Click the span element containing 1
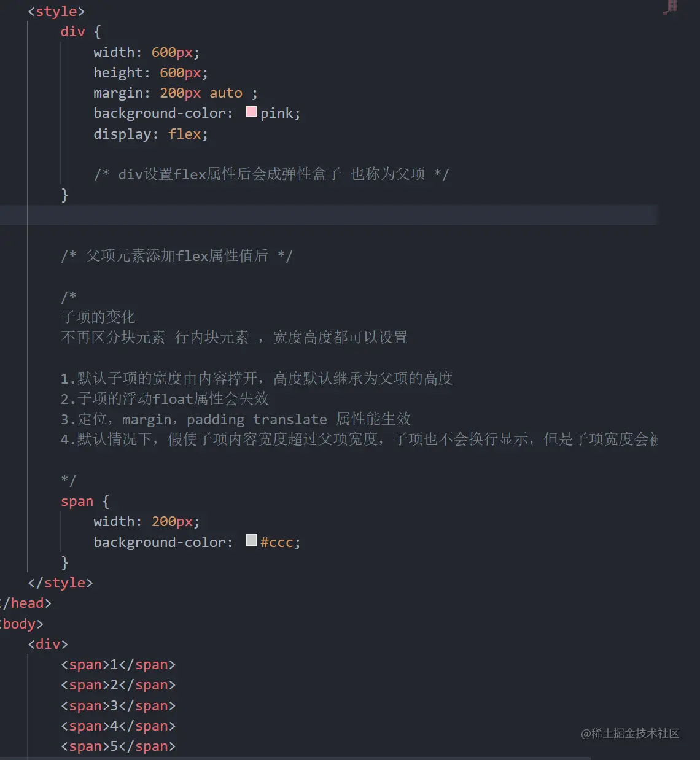This screenshot has height=760, width=700. [118, 665]
